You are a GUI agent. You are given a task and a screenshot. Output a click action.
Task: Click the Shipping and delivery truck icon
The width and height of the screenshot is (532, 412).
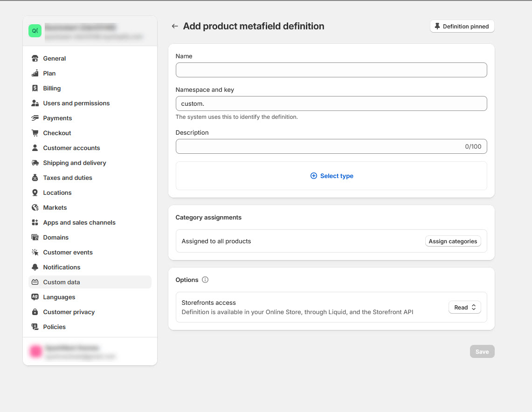[35, 163]
